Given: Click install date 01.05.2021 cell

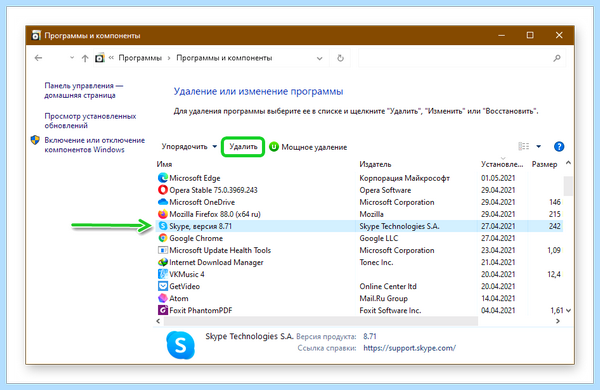Looking at the screenshot, I should (498, 178).
